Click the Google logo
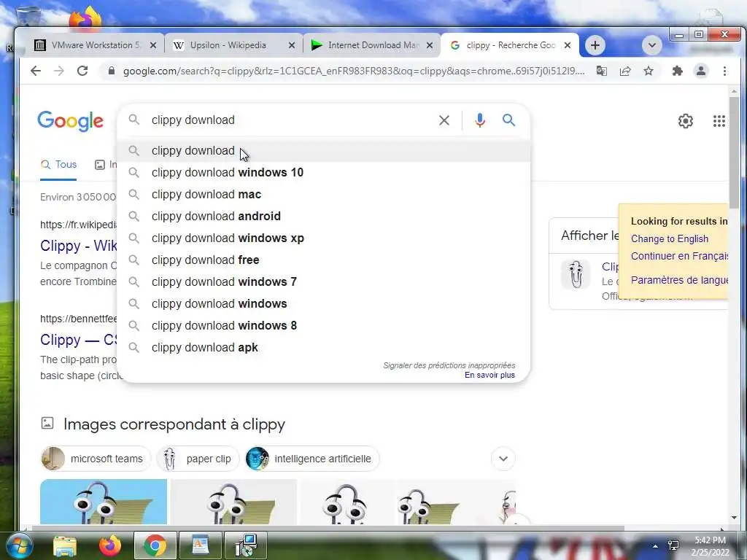 pyautogui.click(x=71, y=121)
